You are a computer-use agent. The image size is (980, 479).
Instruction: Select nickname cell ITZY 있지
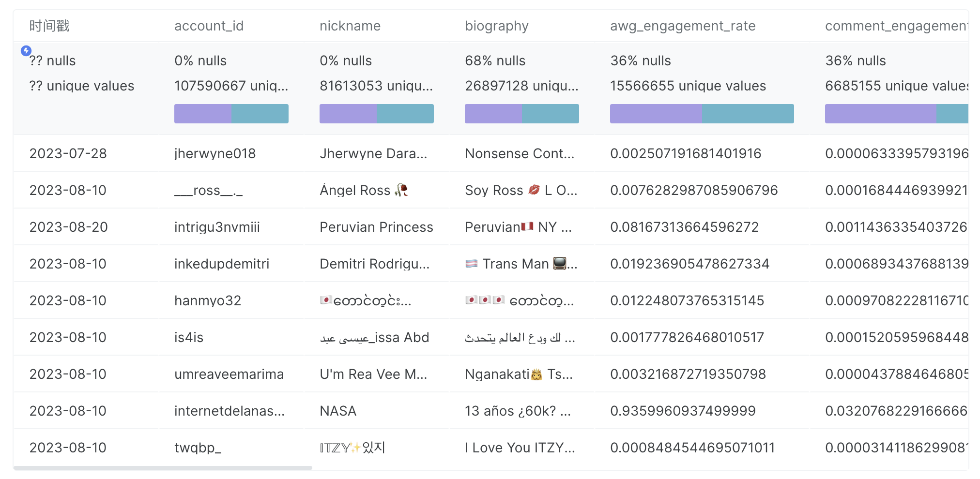pos(352,448)
